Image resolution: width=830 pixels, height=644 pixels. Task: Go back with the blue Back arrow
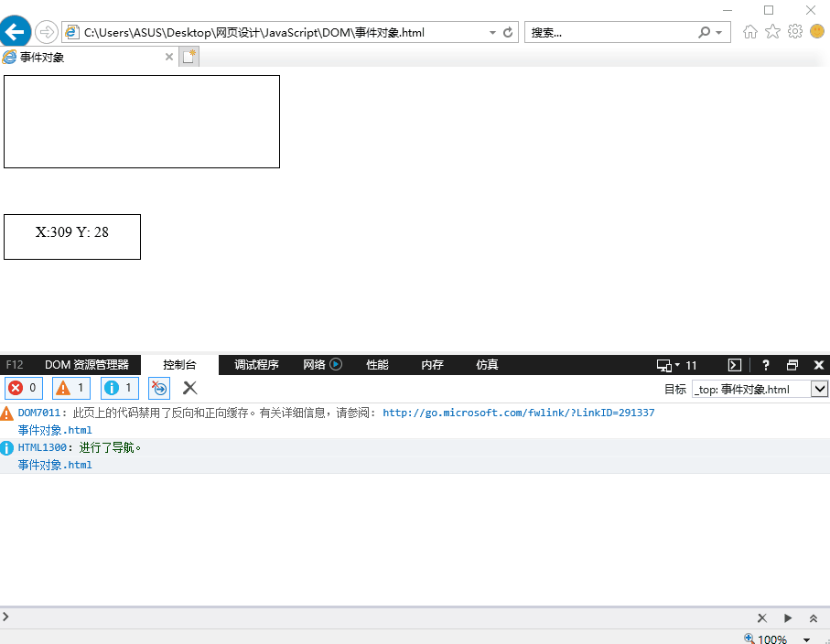15,32
